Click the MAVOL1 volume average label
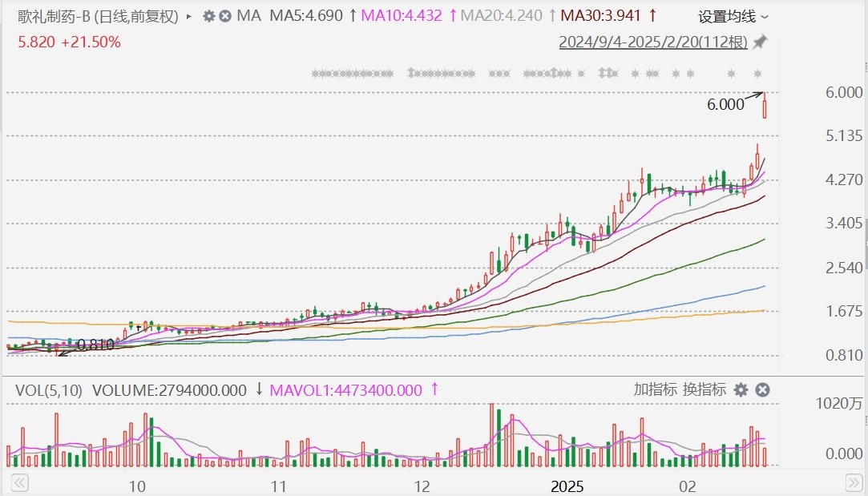The image size is (868, 496). 345,390
